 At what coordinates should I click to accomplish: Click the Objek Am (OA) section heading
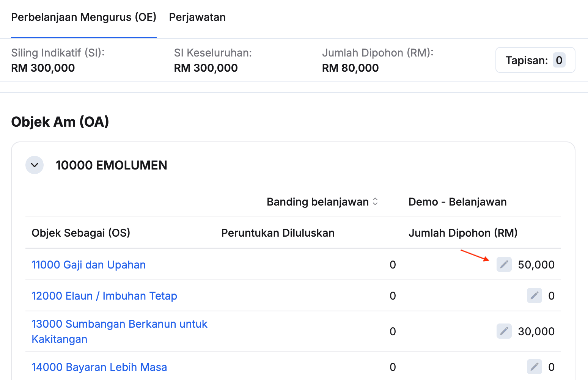click(60, 122)
